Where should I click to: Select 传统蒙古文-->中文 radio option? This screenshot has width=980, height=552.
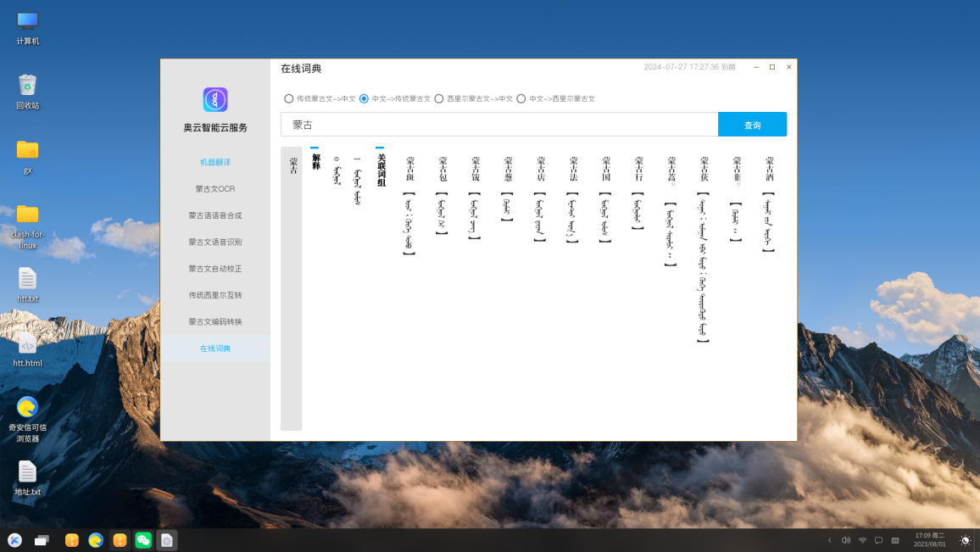tap(289, 98)
